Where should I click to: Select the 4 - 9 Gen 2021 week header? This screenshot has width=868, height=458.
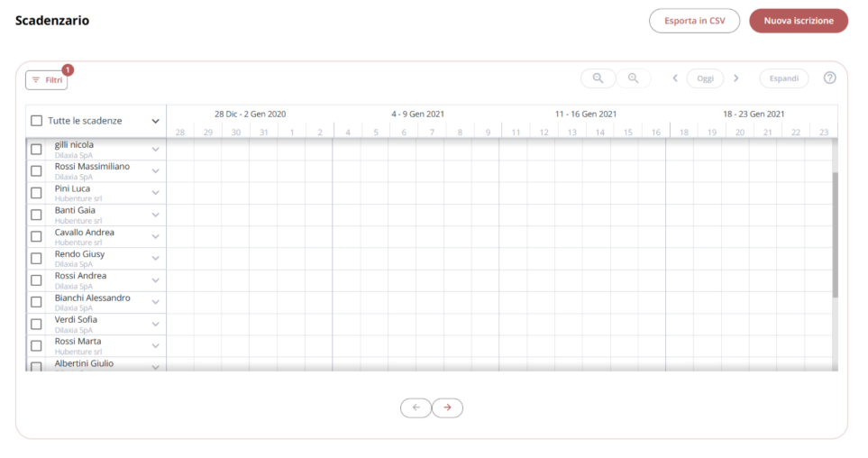point(418,114)
